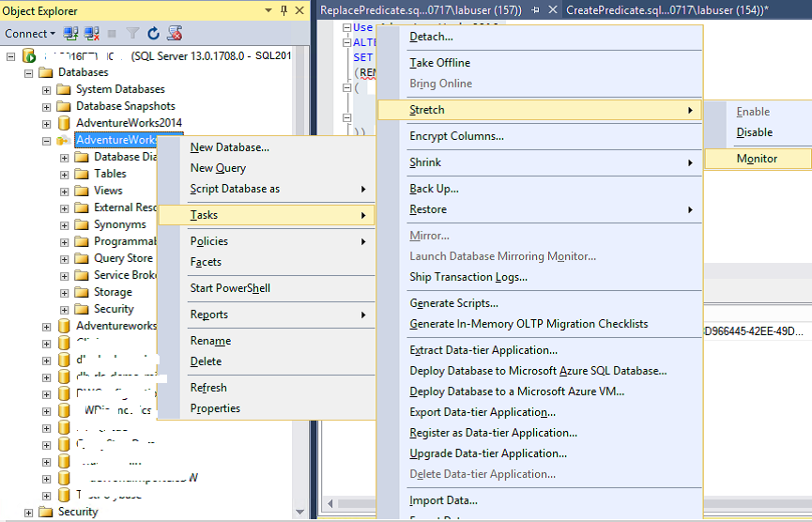
Task: Refresh Object Explorer using the toolbar icon
Action: 154,33
